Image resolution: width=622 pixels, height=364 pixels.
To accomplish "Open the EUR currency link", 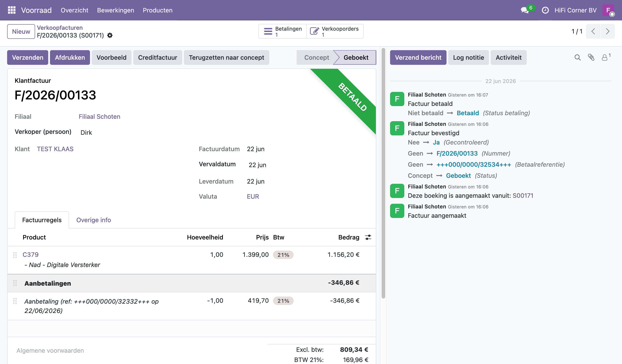I will [x=253, y=197].
